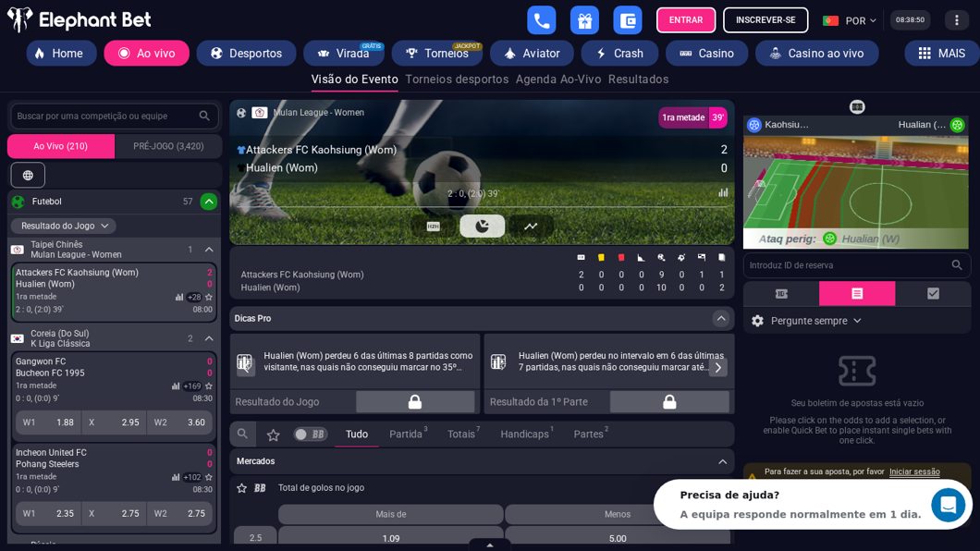Viewport: 980px width, 551px height.
Task: Open the checkmark tab in bet slip
Action: pyautogui.click(x=933, y=294)
